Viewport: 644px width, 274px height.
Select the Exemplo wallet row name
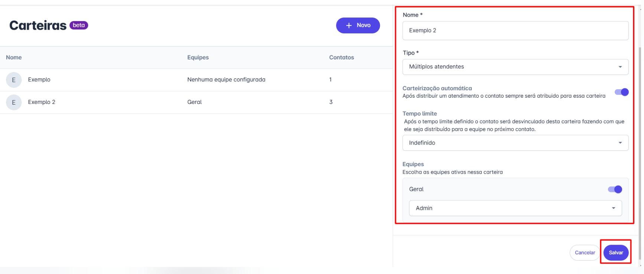click(39, 80)
